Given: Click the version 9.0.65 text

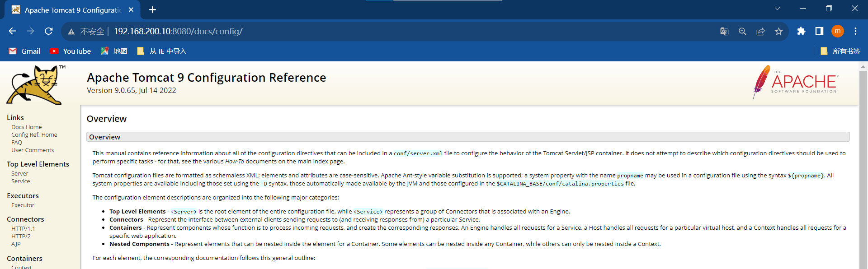Looking at the screenshot, I should (x=132, y=90).
